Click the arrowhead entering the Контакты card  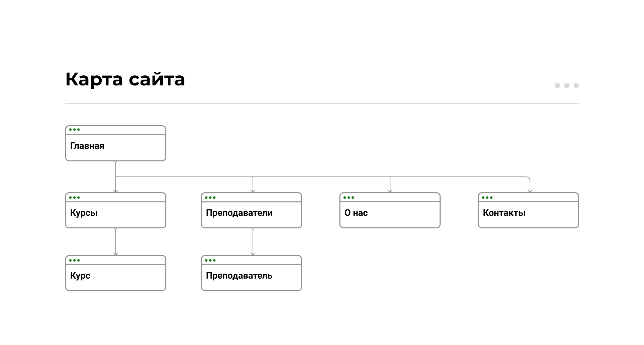(530, 191)
